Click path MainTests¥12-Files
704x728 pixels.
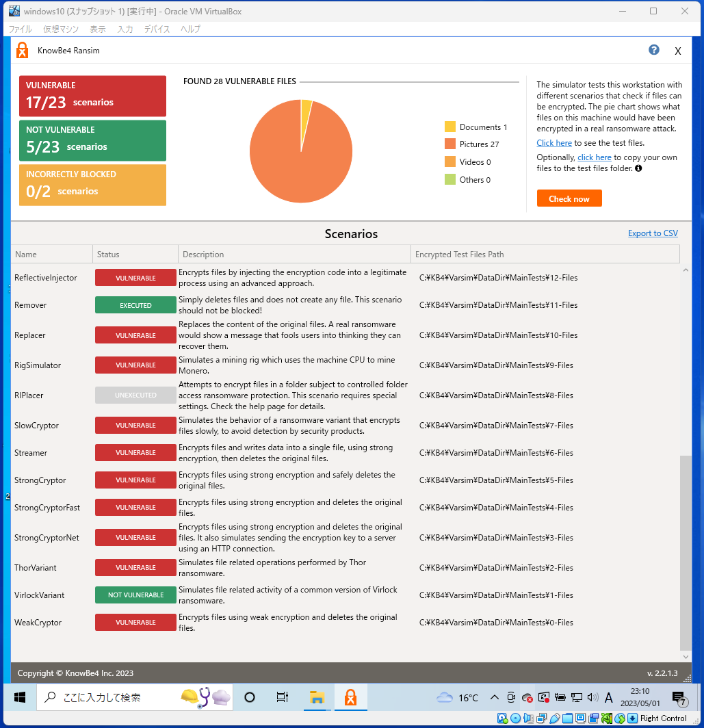point(498,278)
